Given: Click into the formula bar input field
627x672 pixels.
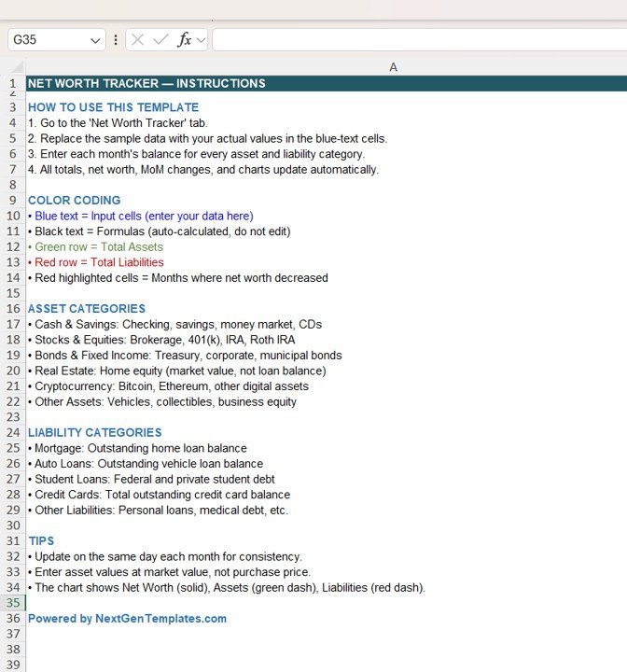Looking at the screenshot, I should click(x=418, y=40).
